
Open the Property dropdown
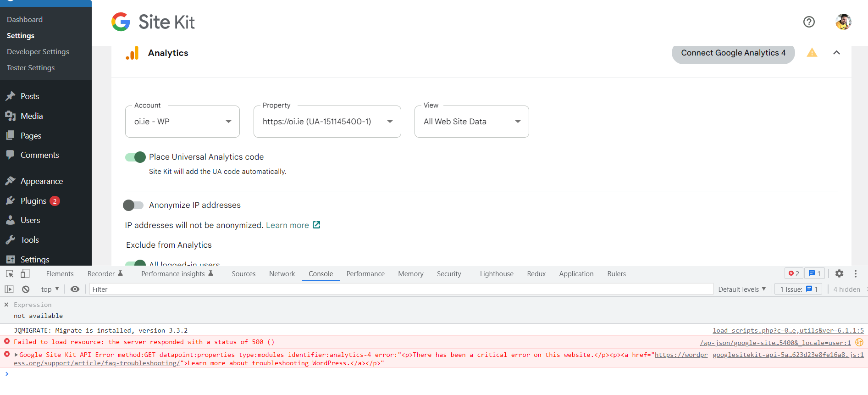(327, 122)
